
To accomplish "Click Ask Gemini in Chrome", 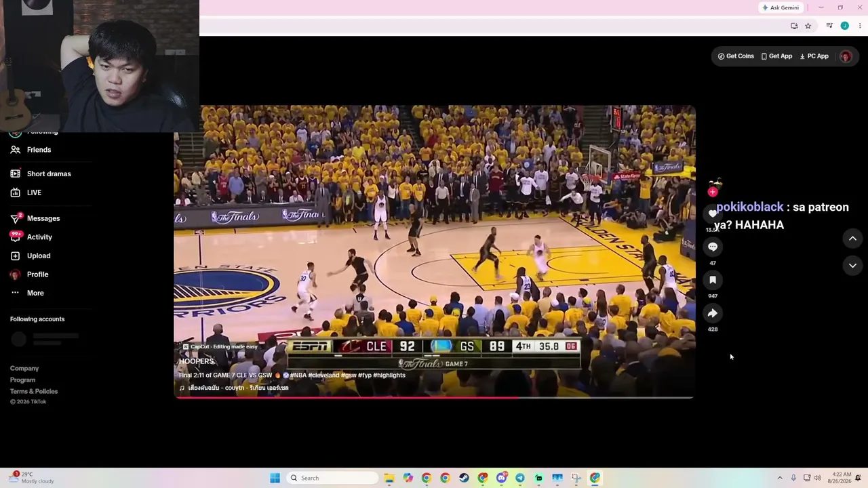I will [781, 7].
